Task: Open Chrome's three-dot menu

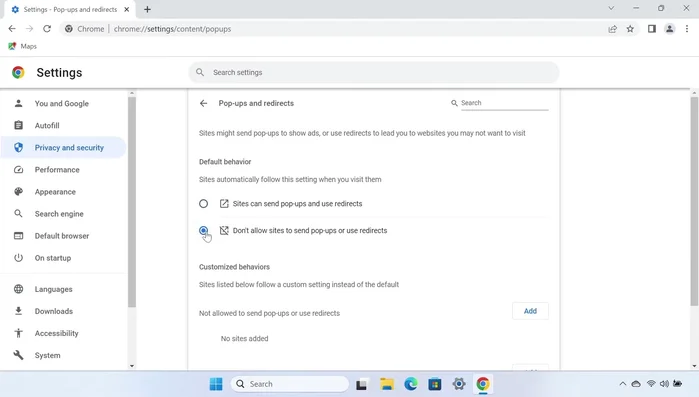Action: [x=687, y=29]
